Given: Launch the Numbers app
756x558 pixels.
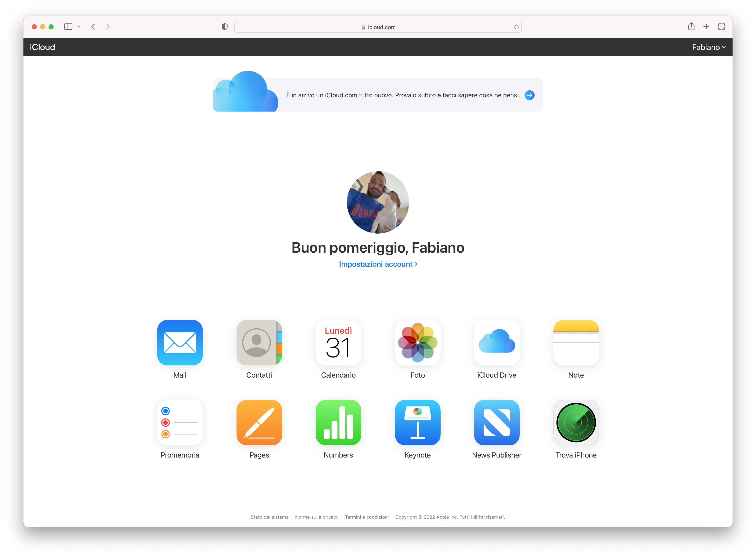Looking at the screenshot, I should point(338,422).
